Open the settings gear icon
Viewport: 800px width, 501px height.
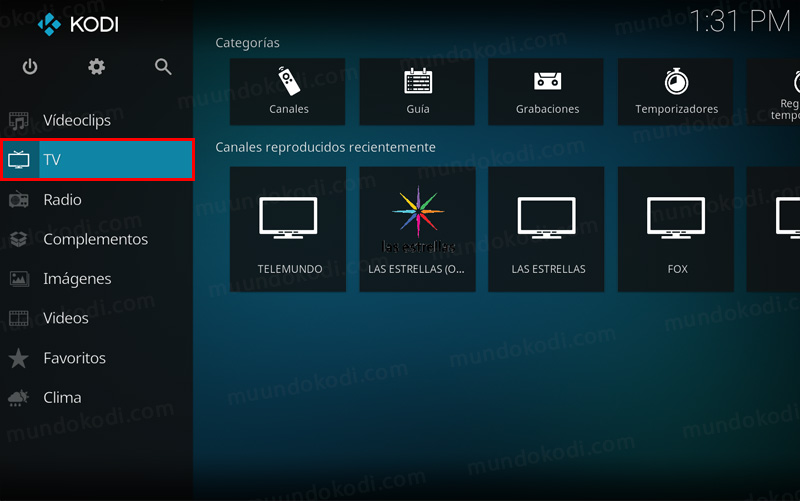[96, 67]
